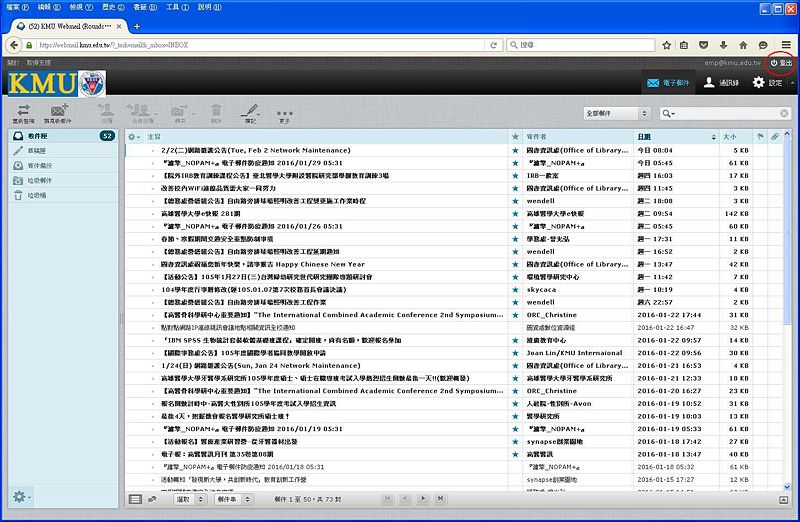The height and width of the screenshot is (522, 800).
Task: Toggle the preview pane icon at bottom right
Action: [784, 500]
